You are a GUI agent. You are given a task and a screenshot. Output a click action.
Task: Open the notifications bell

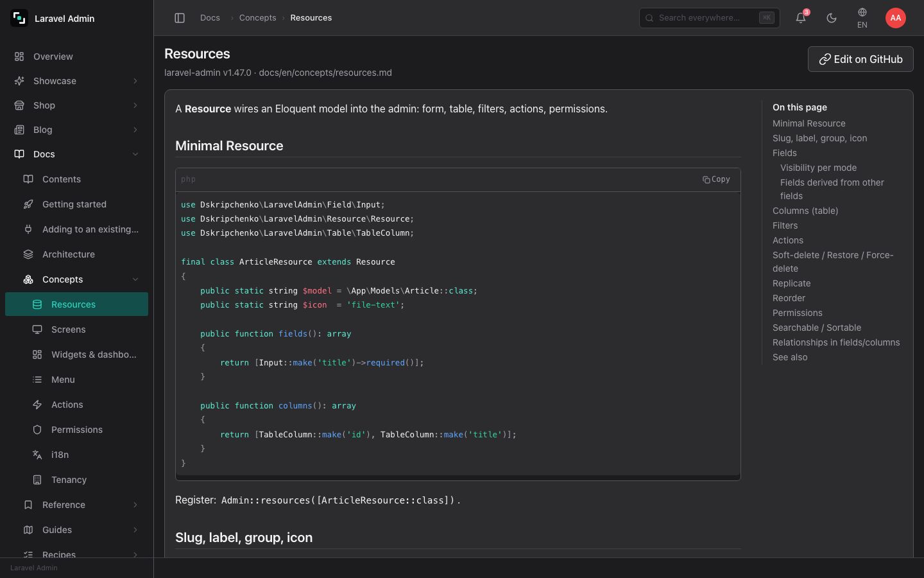click(801, 18)
